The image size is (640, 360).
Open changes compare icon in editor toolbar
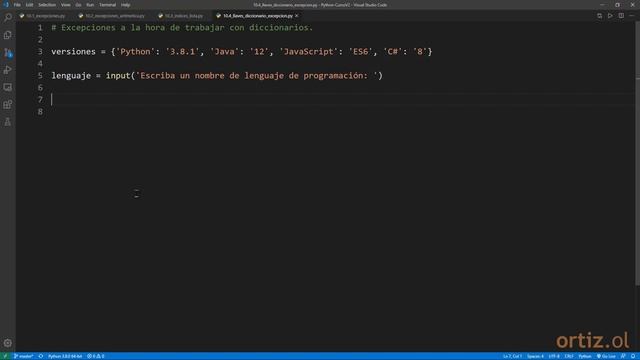pos(599,16)
